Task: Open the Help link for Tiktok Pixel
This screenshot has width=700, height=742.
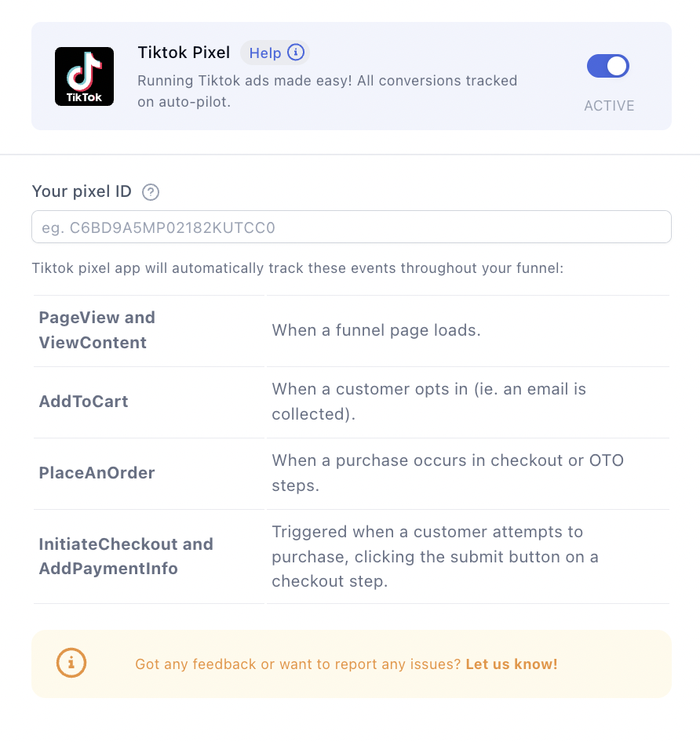Action: coord(265,53)
